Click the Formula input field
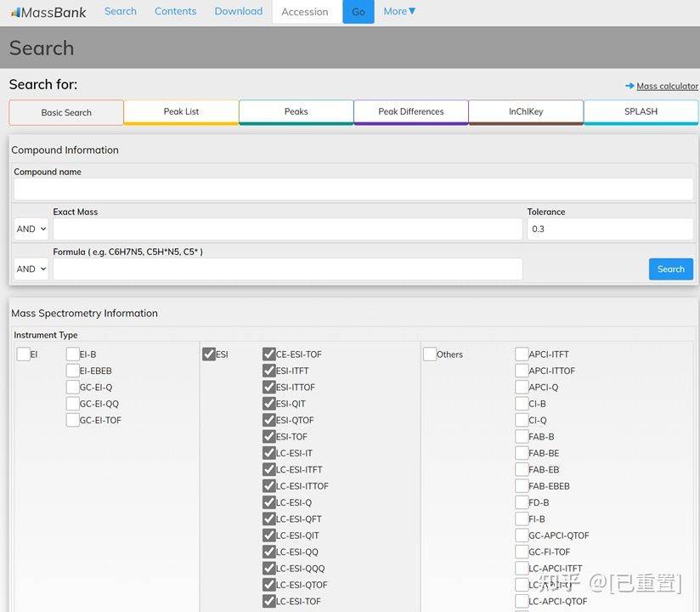700x612 pixels. pos(287,269)
